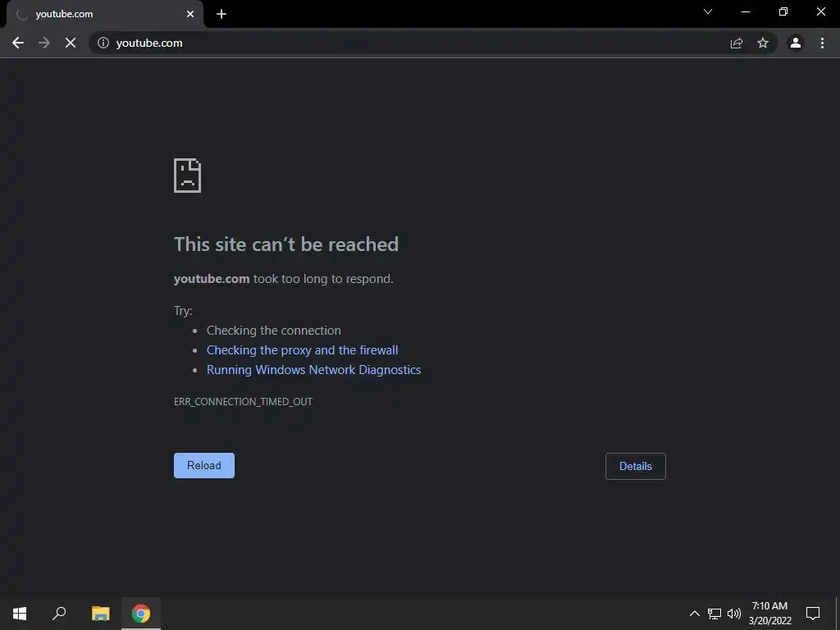The height and width of the screenshot is (630, 840).
Task: Open taskbar search magnifier
Action: [x=59, y=614]
